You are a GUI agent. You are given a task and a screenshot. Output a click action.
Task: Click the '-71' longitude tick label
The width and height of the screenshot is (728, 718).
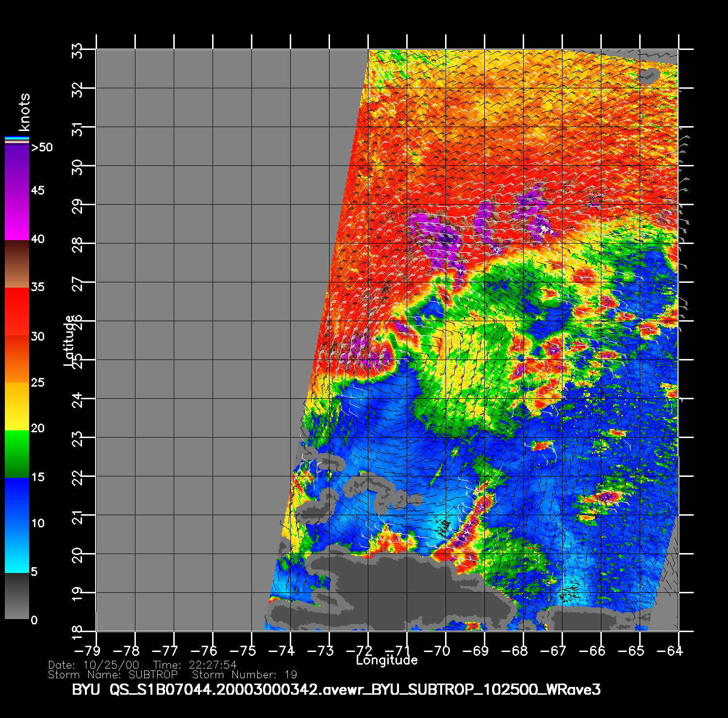point(398,651)
